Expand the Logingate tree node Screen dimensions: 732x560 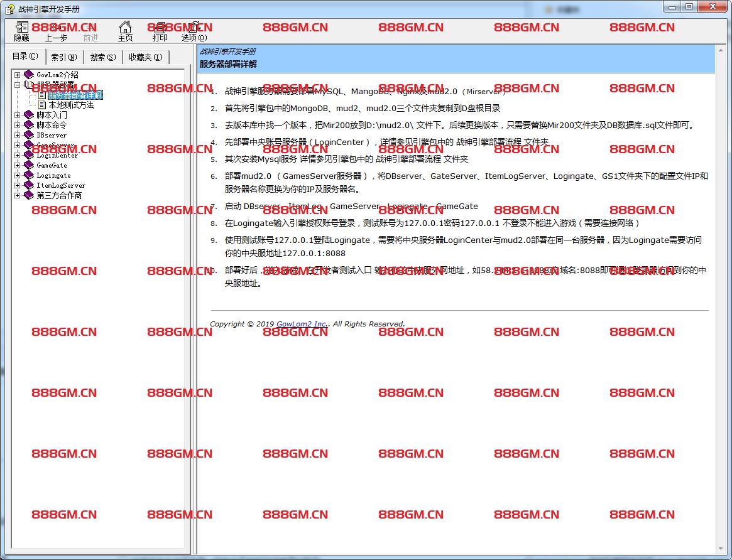(x=17, y=175)
